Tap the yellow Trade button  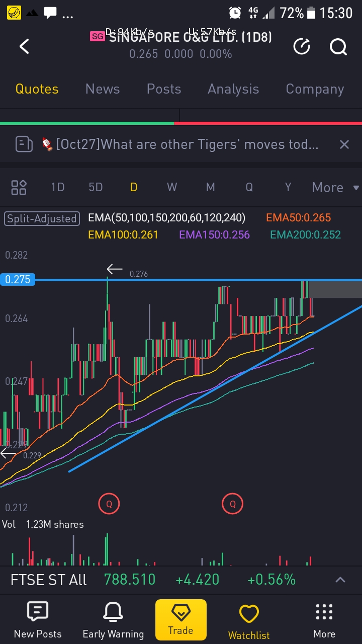tap(180, 619)
